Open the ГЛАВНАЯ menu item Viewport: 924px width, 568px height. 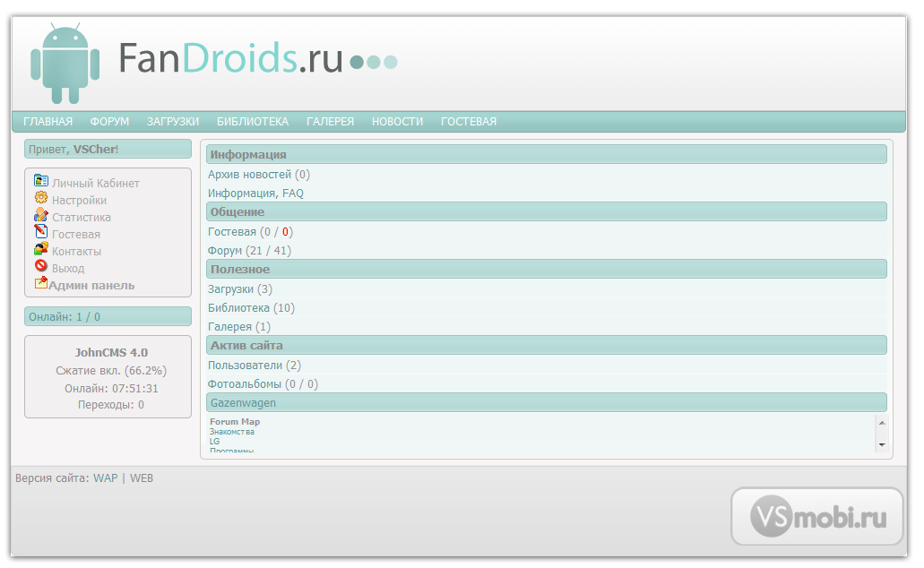coord(47,121)
